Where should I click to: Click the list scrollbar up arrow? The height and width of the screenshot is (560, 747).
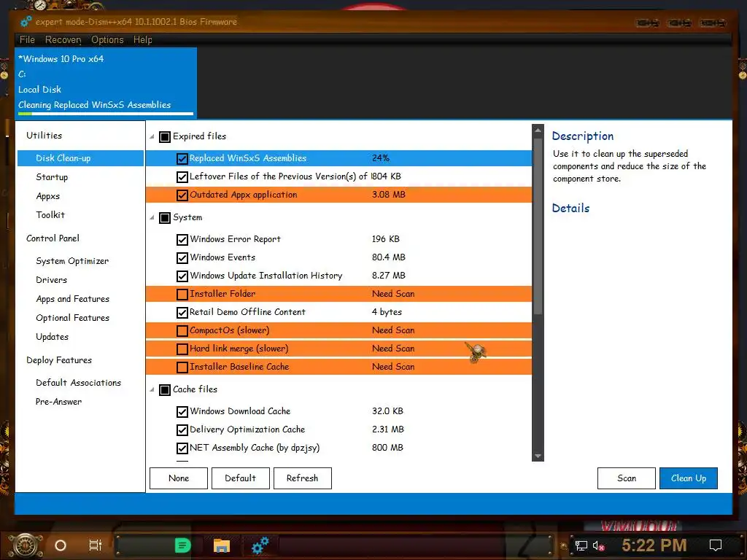click(x=538, y=130)
